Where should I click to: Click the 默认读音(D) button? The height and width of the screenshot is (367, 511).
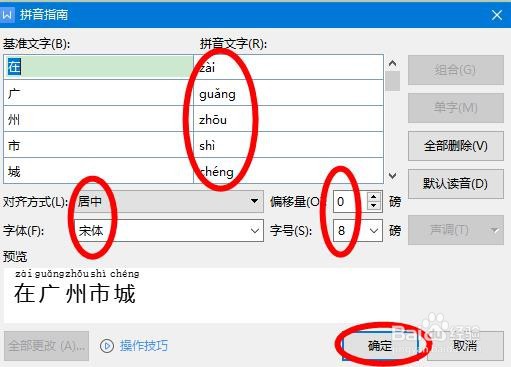[x=456, y=184]
